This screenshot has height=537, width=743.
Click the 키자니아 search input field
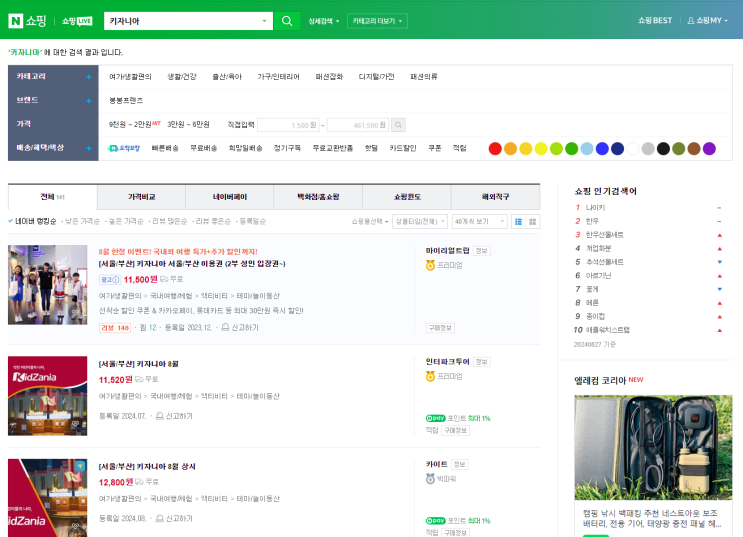click(x=182, y=21)
